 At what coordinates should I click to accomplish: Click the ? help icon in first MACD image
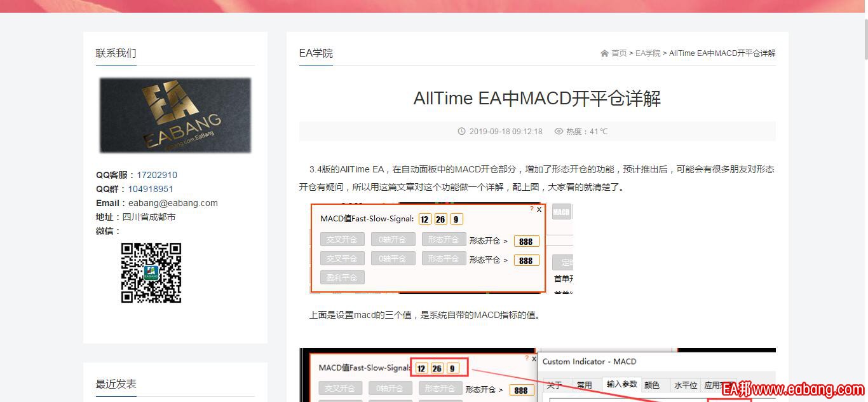[x=531, y=209]
